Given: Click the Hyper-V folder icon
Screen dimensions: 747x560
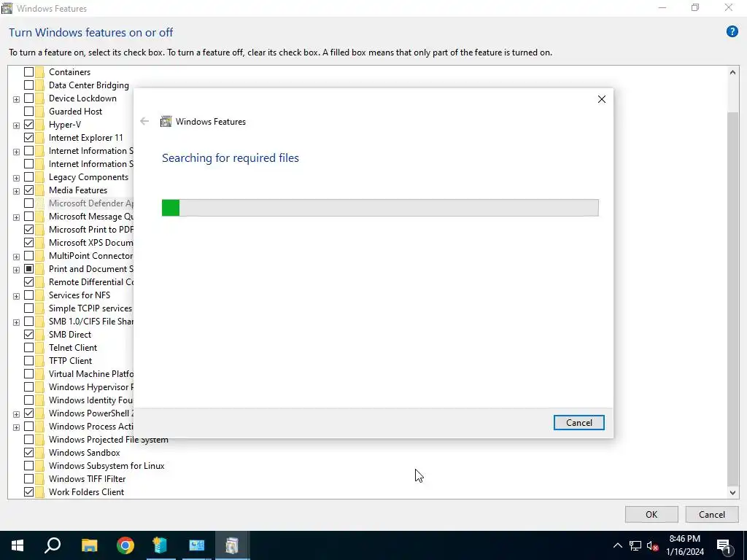Looking at the screenshot, I should (39, 124).
